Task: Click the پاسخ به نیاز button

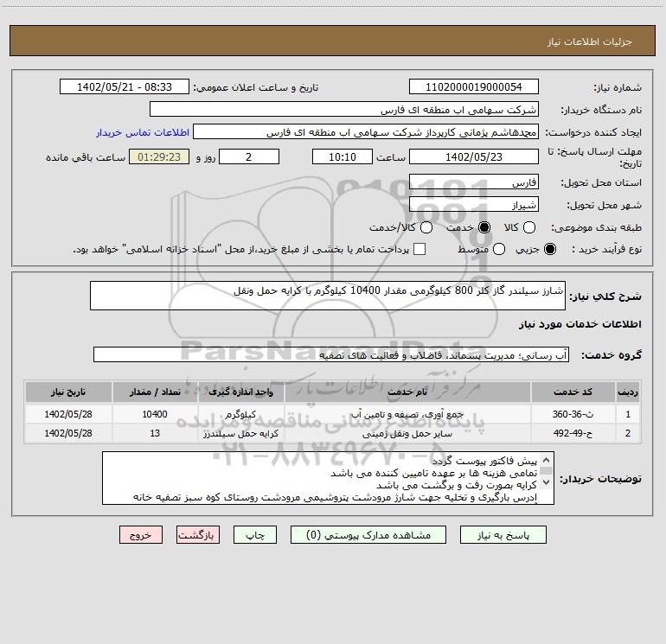Action: click(503, 535)
